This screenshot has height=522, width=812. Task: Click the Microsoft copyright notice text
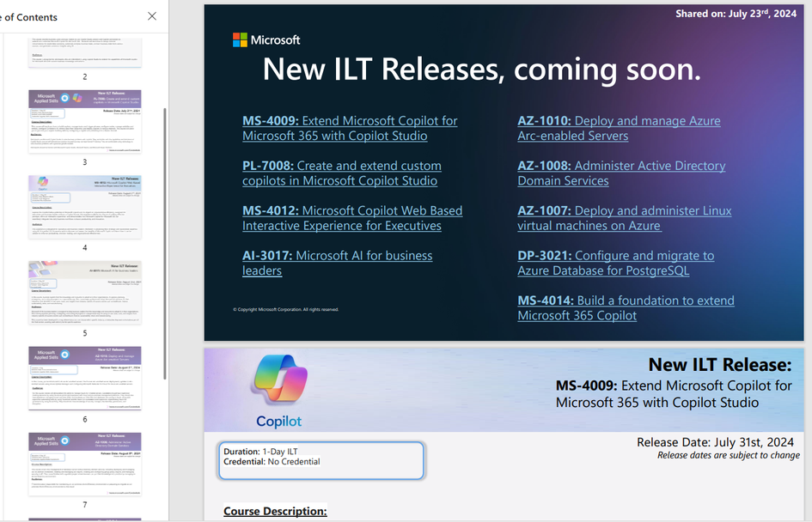286,309
